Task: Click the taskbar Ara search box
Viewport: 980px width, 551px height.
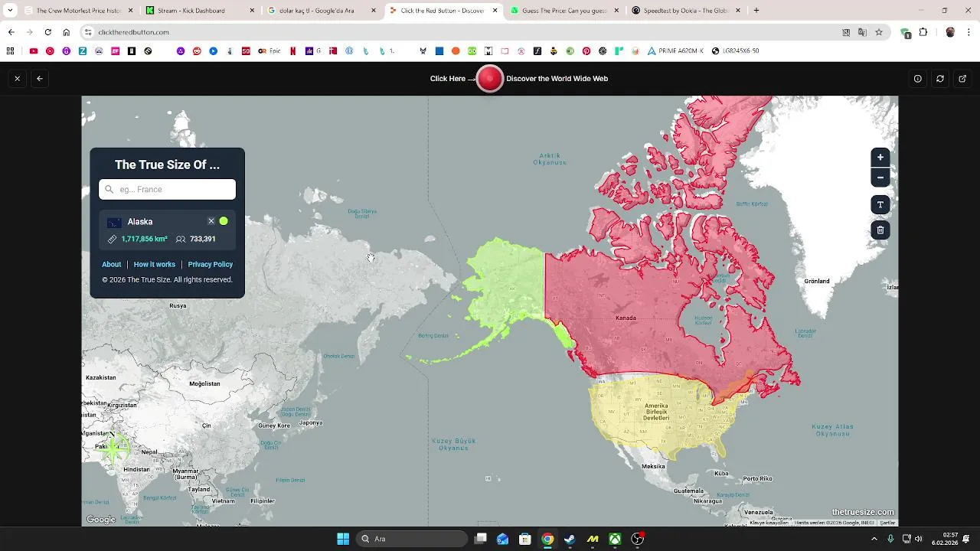Action: point(413,539)
